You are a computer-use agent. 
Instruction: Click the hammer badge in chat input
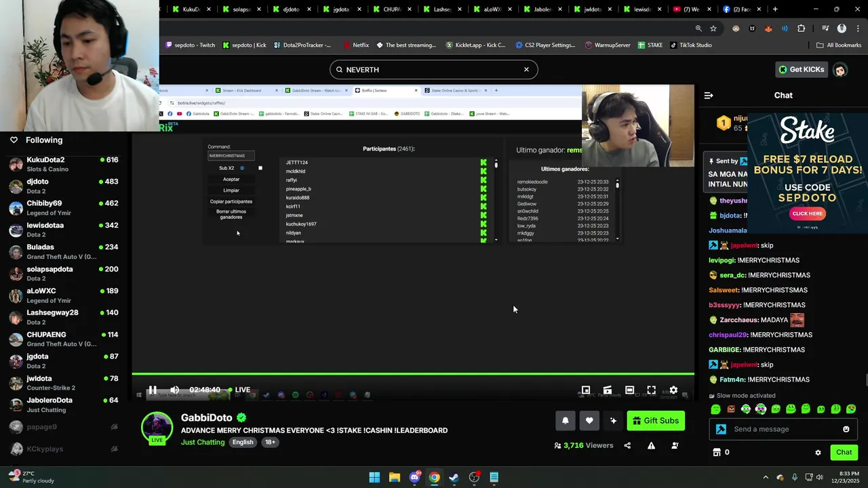coord(721,429)
